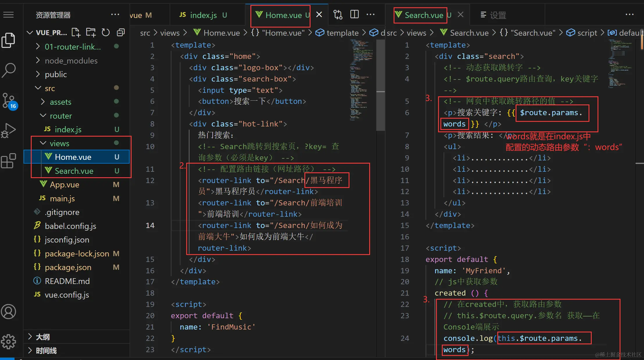Screen dimensions: 644x360
Task: Open the Search view in activity bar
Action: click(x=8, y=70)
